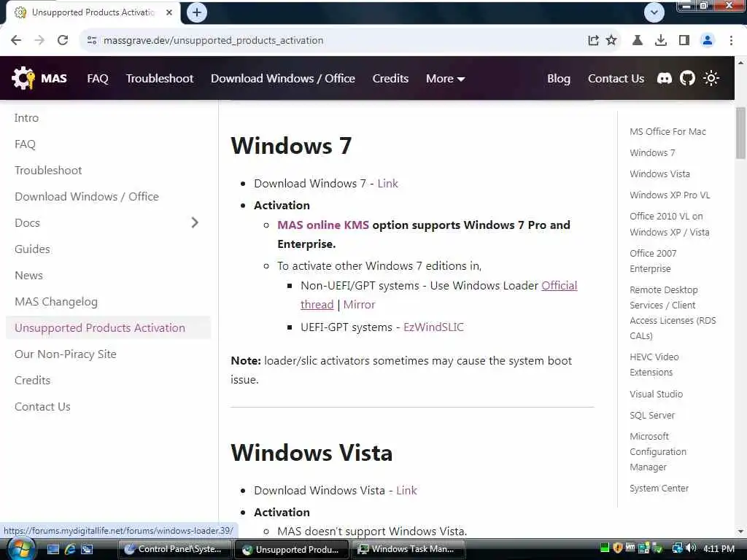This screenshot has height=560, width=747.
Task: Select Unsupported Products Activation sidebar item
Action: coord(108,327)
